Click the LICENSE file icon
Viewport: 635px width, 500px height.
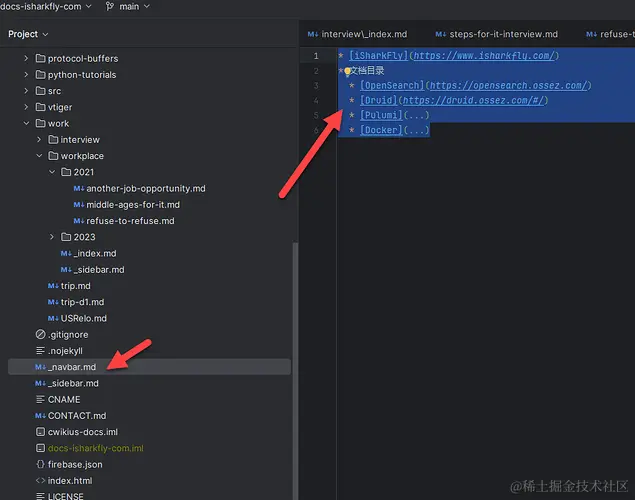[40, 496]
